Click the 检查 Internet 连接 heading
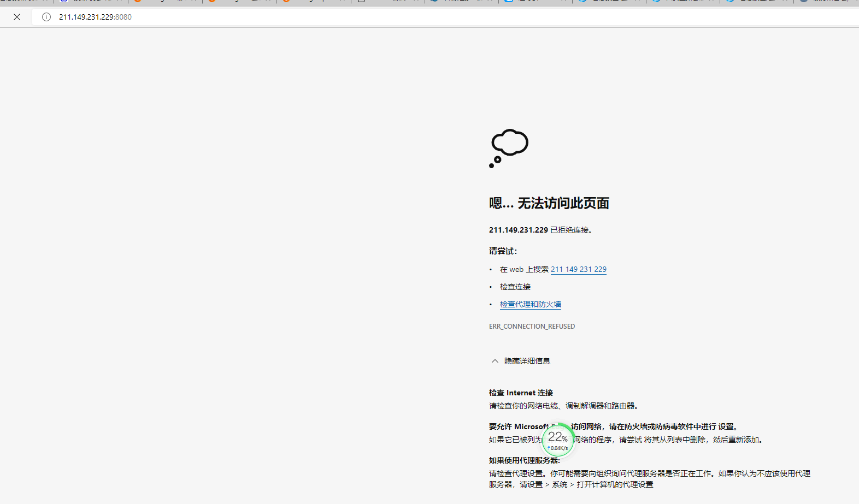The height and width of the screenshot is (504, 859). coord(521,393)
